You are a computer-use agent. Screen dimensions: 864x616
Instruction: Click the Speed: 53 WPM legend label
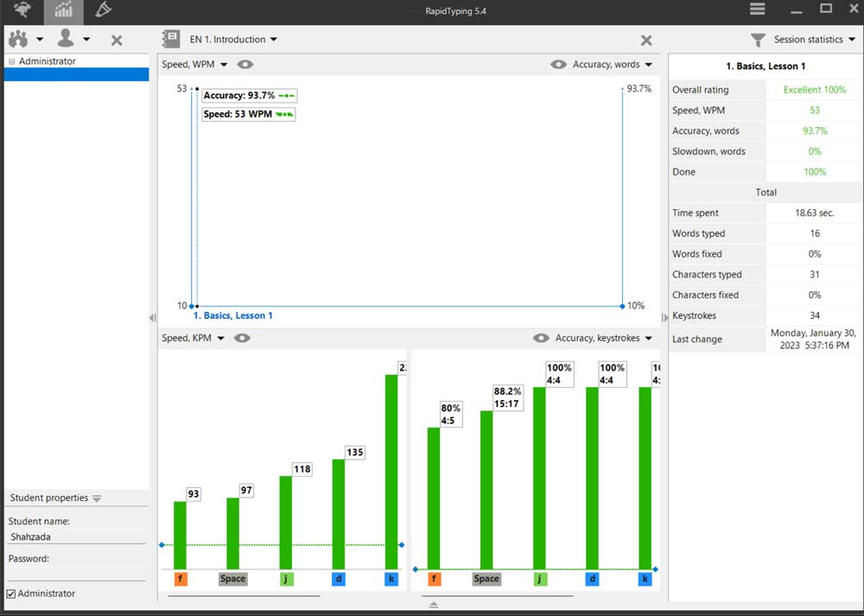point(249,114)
